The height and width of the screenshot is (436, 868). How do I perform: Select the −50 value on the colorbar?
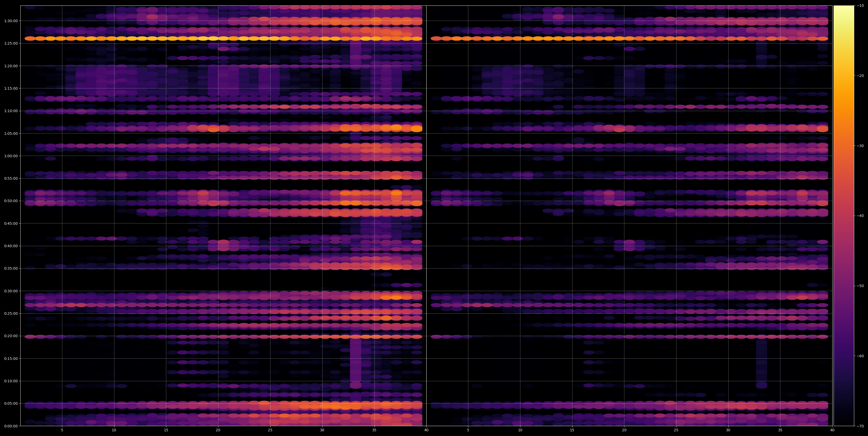860,286
